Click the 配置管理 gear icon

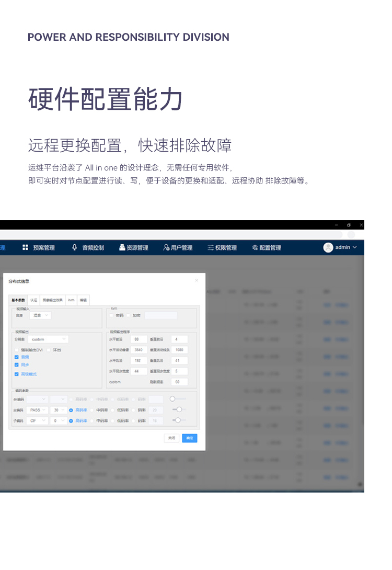click(x=255, y=247)
